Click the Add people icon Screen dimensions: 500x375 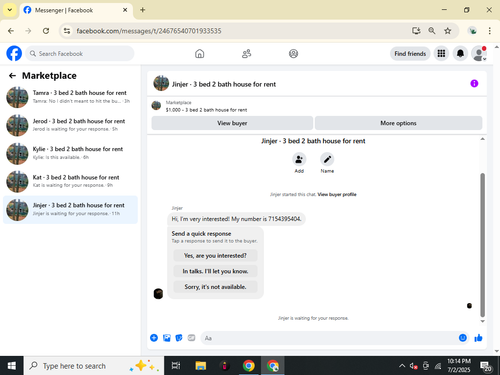(299, 159)
